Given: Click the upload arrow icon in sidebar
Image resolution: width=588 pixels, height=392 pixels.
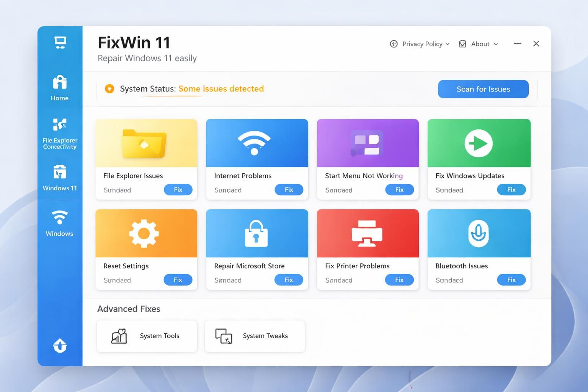Looking at the screenshot, I should coord(60,345).
